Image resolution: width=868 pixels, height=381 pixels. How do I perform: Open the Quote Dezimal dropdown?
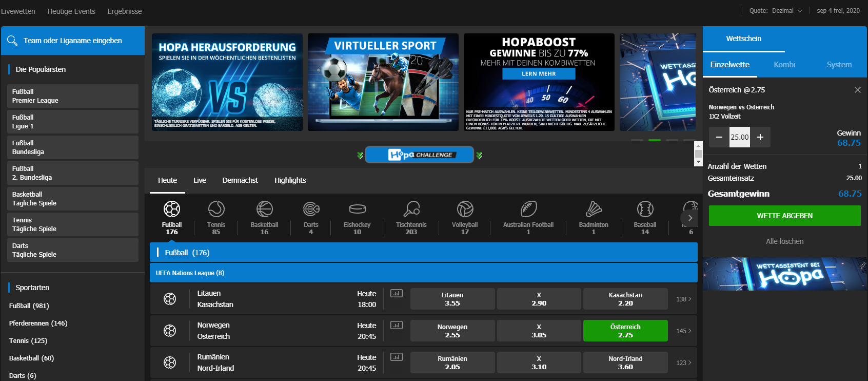pyautogui.click(x=776, y=11)
